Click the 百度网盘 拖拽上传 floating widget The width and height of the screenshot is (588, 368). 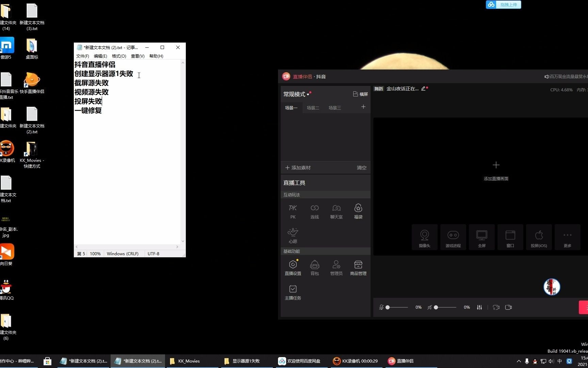pos(503,4)
